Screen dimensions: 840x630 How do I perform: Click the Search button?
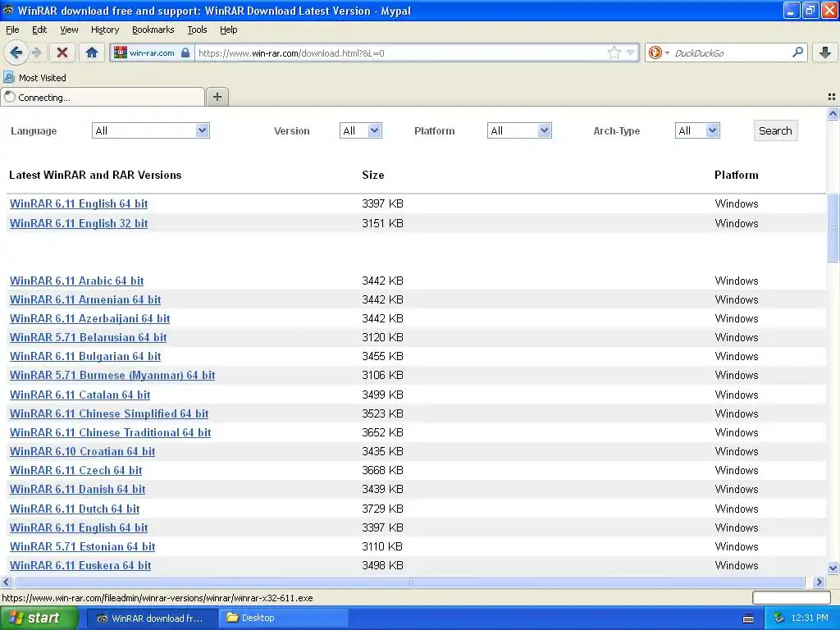coord(775,130)
